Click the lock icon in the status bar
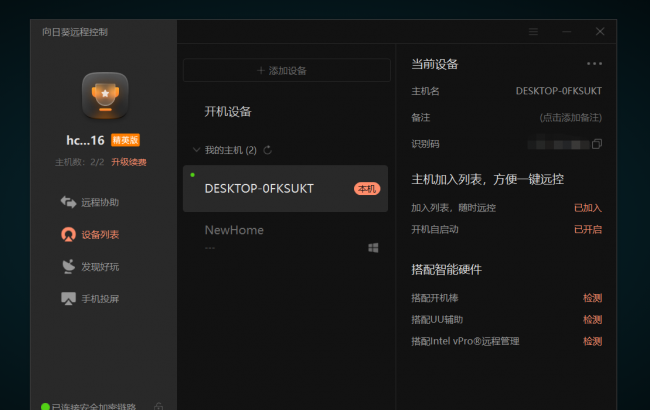 [158, 406]
